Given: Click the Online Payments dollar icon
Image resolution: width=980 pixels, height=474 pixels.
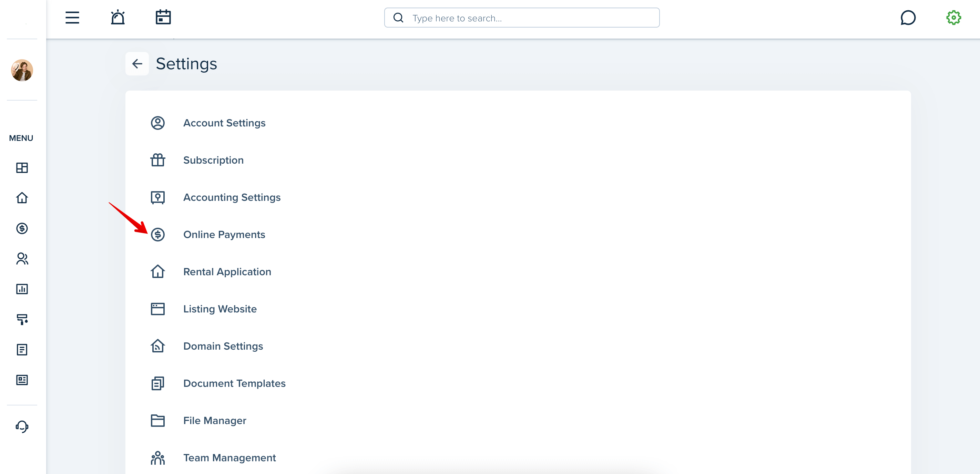Looking at the screenshot, I should coord(157,235).
